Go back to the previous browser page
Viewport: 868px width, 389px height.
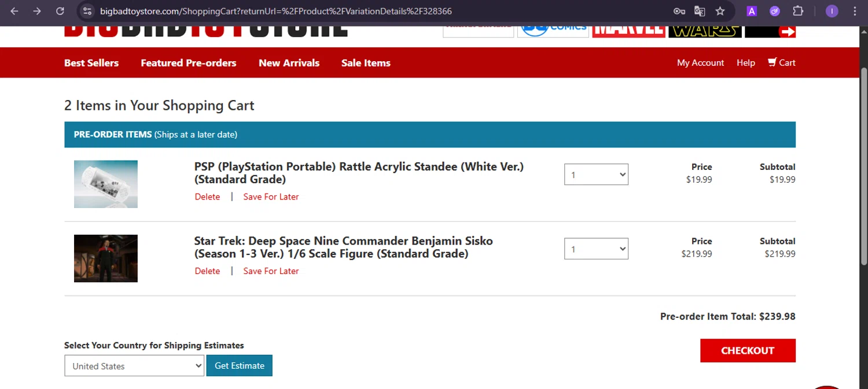pos(14,11)
